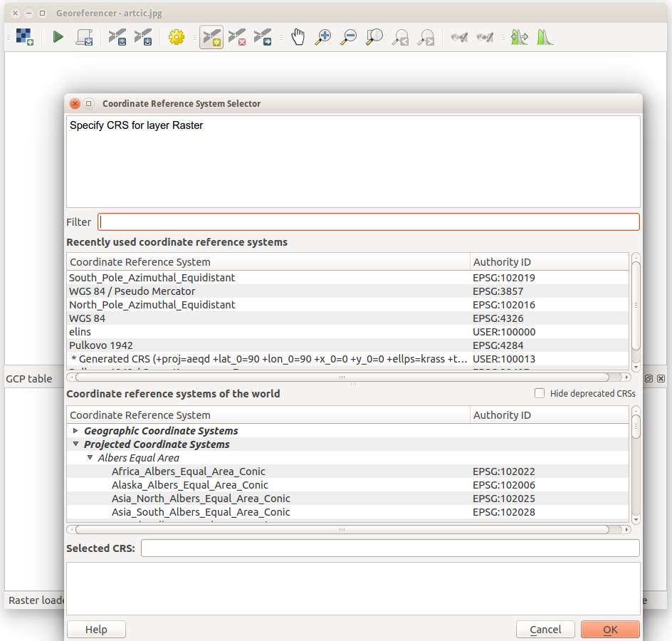672x641 pixels.
Task: Click into the Filter text field
Action: [368, 222]
